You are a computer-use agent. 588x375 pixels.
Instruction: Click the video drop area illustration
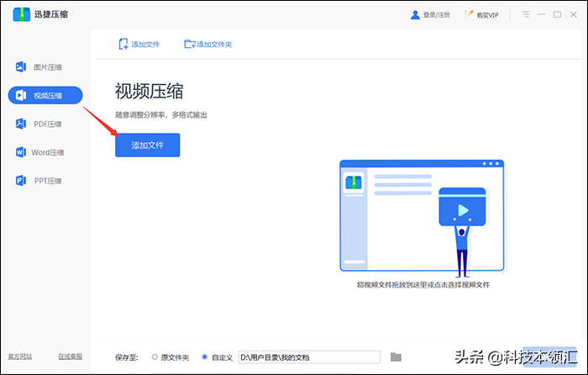[x=422, y=217]
